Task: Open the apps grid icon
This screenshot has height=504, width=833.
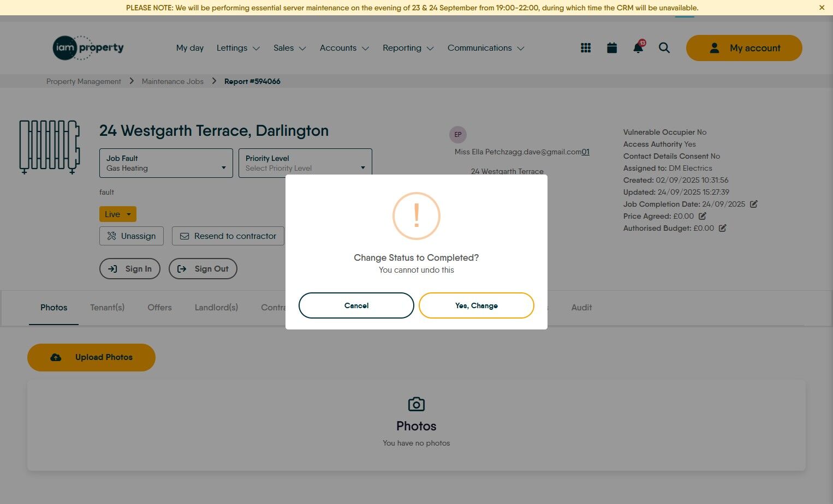Action: tap(586, 48)
